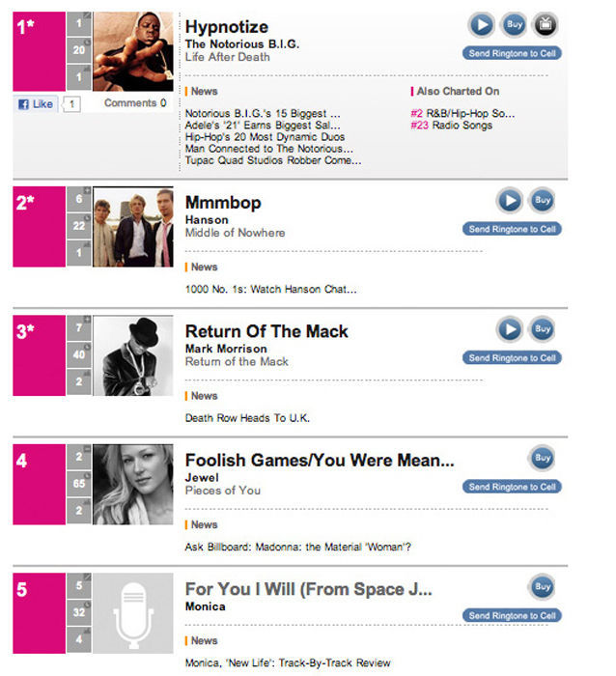Play the Mmmbop song preview
The height and width of the screenshot is (676, 616).
pos(509,201)
